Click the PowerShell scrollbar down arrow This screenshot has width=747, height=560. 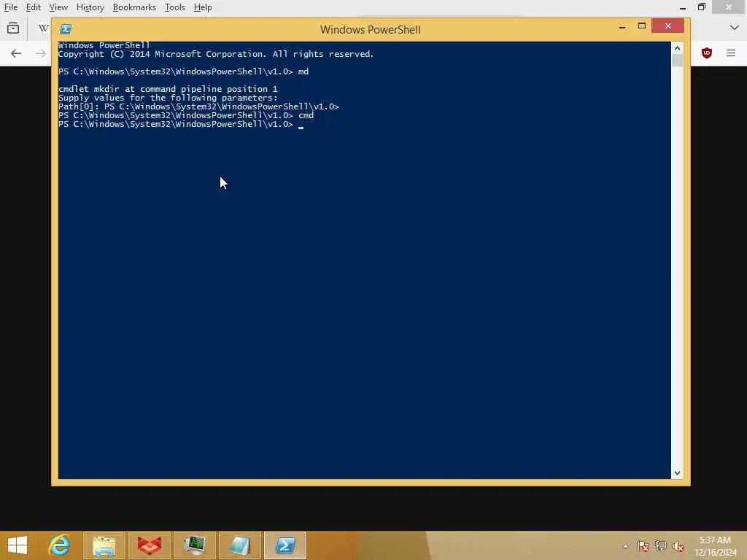(x=677, y=472)
